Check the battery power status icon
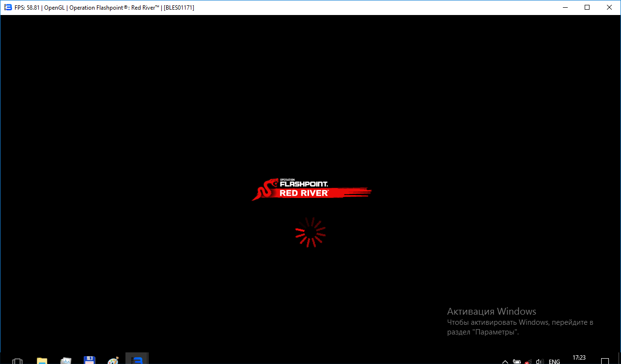This screenshot has width=621, height=364. click(517, 361)
